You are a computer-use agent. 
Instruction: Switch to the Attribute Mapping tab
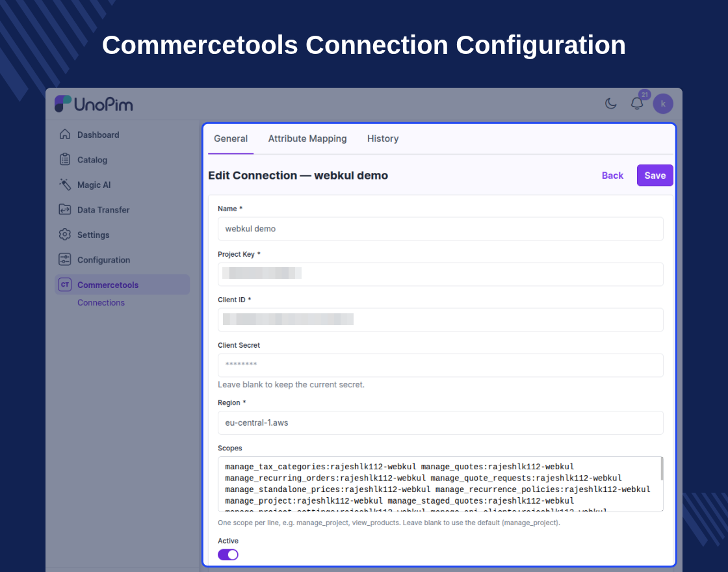[x=307, y=139]
